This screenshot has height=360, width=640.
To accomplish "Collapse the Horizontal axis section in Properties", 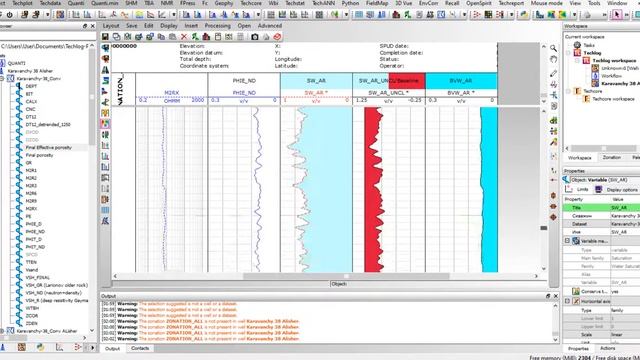I will 567,301.
